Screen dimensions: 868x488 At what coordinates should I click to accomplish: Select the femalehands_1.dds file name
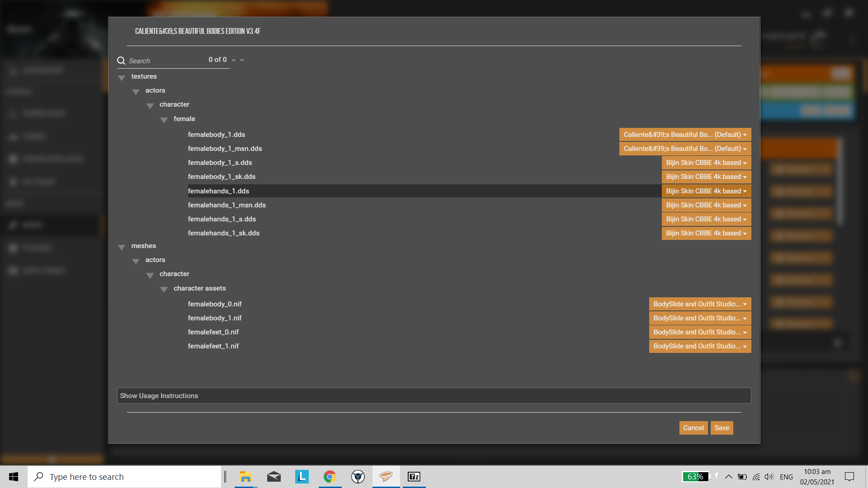click(219, 191)
